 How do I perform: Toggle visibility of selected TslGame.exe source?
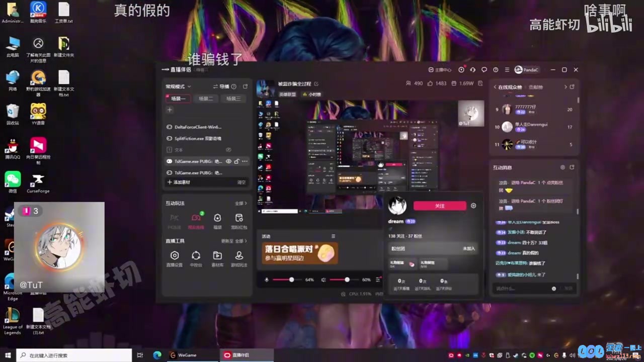coord(228,161)
